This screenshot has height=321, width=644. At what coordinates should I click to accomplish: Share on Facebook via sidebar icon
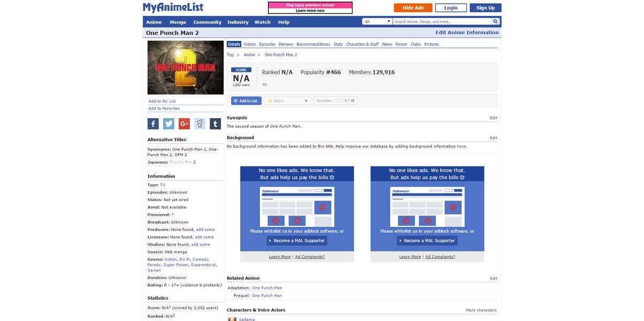tap(153, 124)
